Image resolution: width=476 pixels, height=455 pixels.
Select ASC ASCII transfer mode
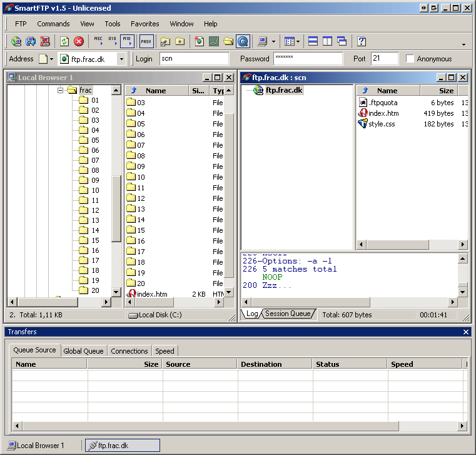98,41
